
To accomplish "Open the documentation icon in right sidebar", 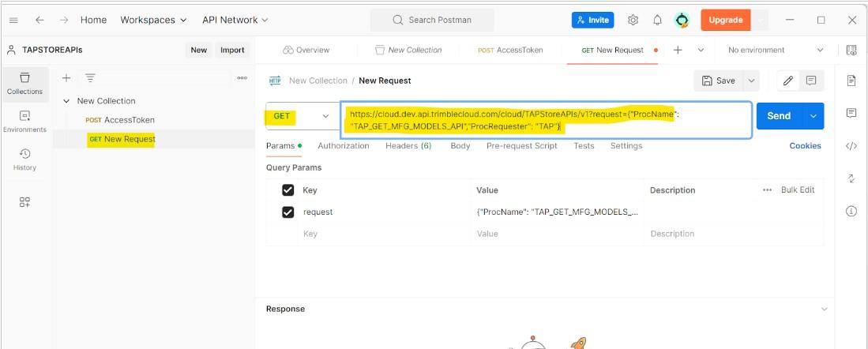I will 851,81.
